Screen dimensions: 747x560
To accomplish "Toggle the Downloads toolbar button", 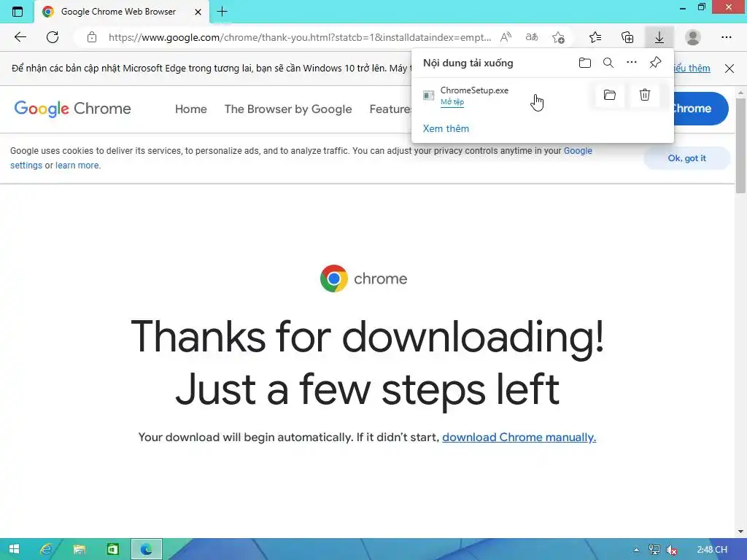I will point(659,37).
